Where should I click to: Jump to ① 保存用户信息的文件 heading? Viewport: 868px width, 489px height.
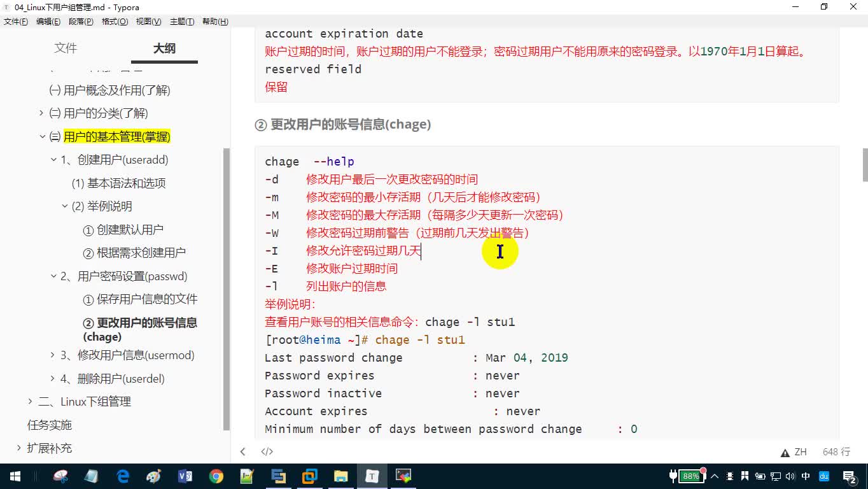click(x=141, y=299)
